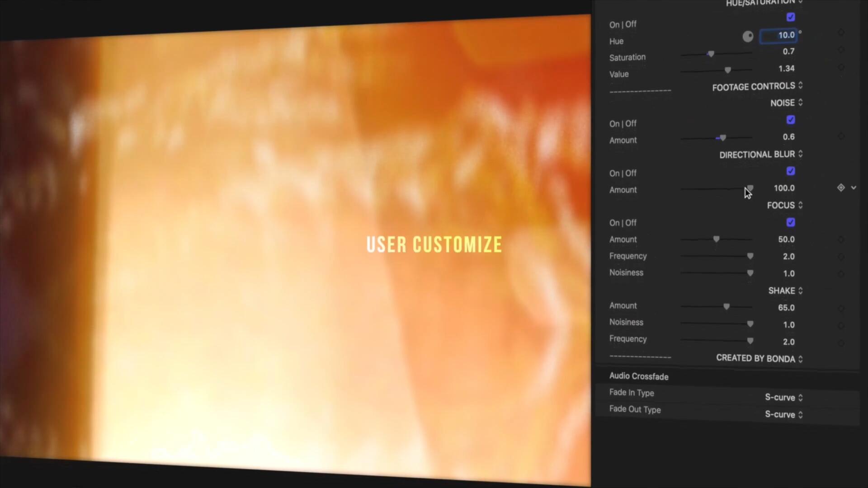
Task: Uncheck Focus On | Off checkbox
Action: point(791,222)
